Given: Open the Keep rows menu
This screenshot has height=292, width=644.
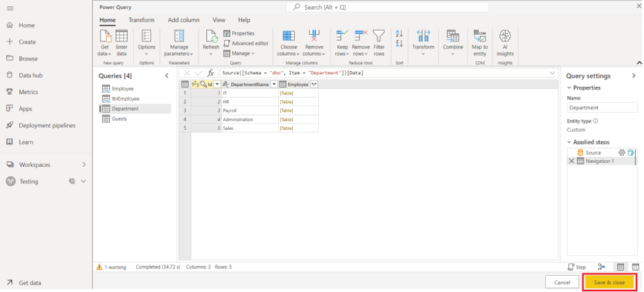Looking at the screenshot, I should 342,43.
